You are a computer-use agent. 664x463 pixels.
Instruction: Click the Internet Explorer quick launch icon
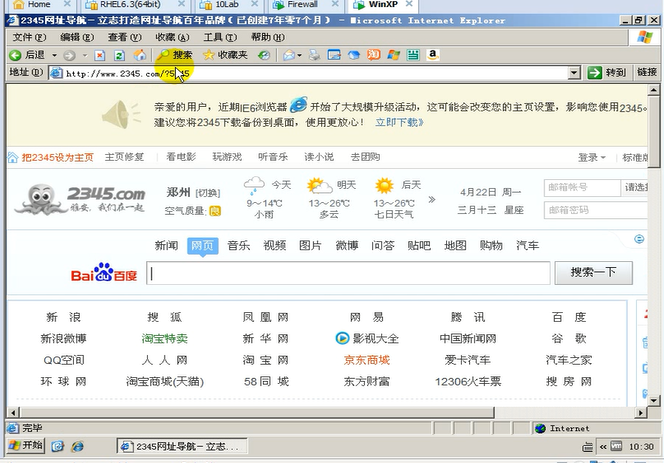[77, 446]
